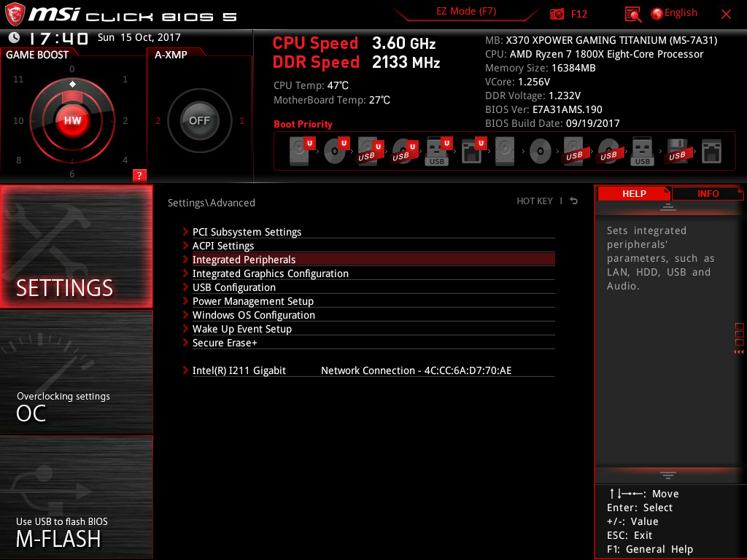Select the network boot device with U badge

pos(473,151)
